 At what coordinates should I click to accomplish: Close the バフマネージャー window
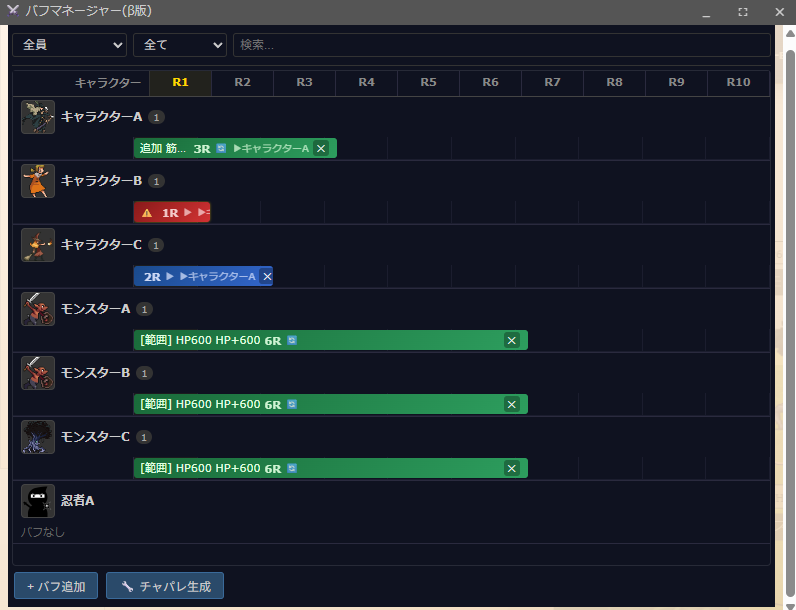780,12
